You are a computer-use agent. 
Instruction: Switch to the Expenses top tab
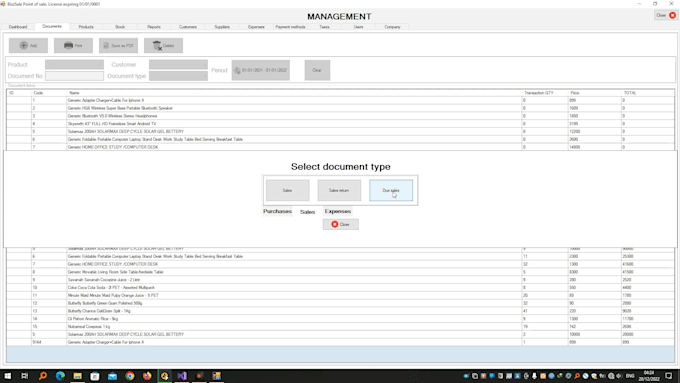point(256,27)
